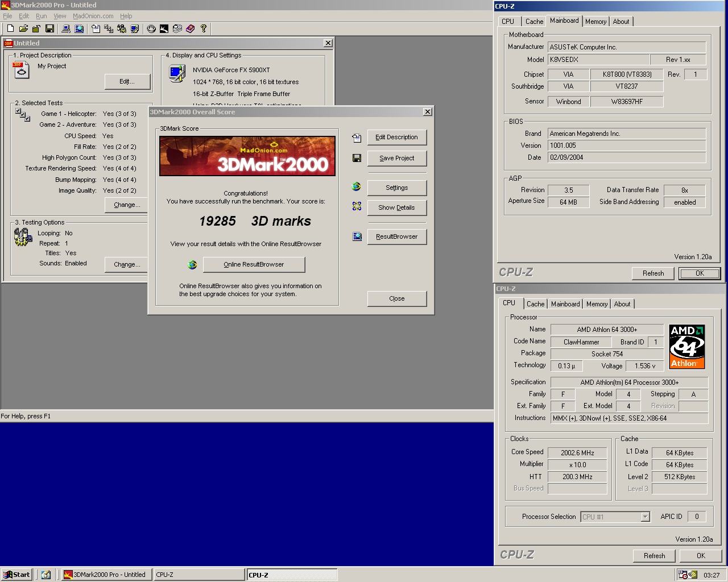The width and height of the screenshot is (728, 582).
Task: Click the floppy icon beside Save Project
Action: [x=357, y=158]
